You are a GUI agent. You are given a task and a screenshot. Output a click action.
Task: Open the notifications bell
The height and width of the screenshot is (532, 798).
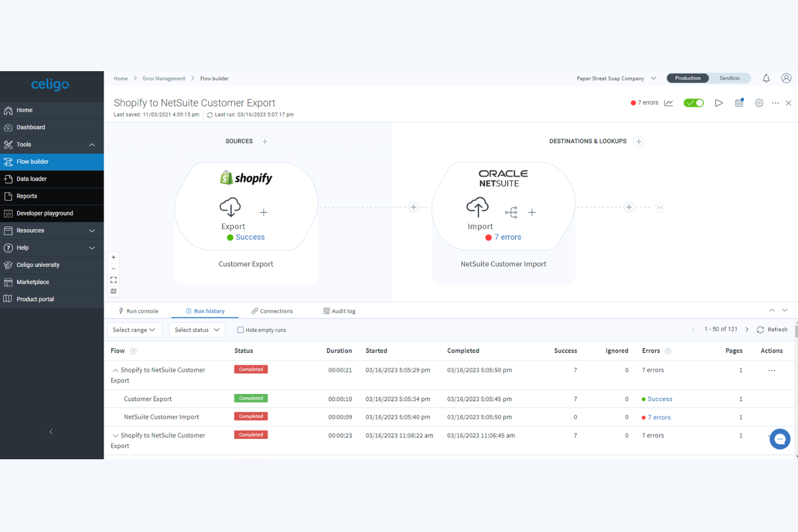click(x=766, y=78)
